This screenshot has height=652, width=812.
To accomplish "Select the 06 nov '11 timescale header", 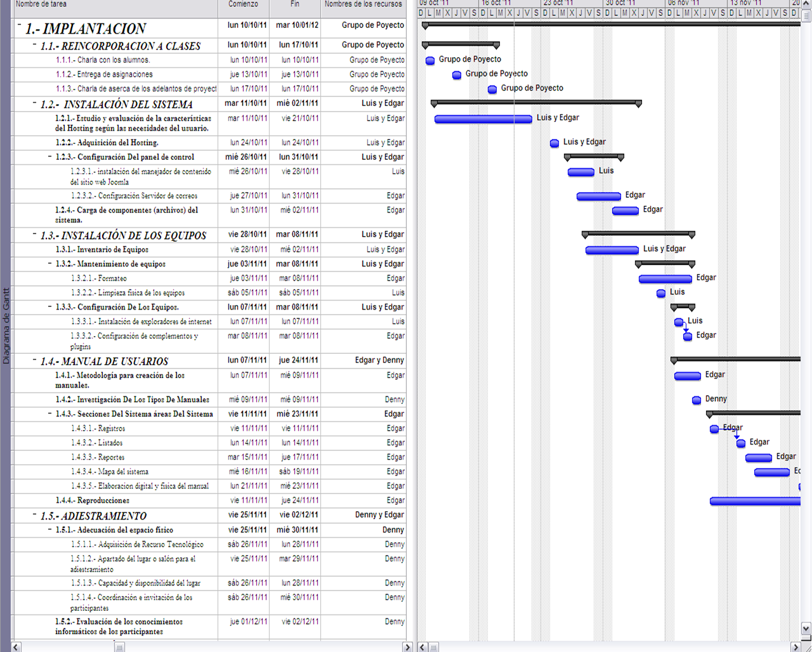I will pos(697,3).
